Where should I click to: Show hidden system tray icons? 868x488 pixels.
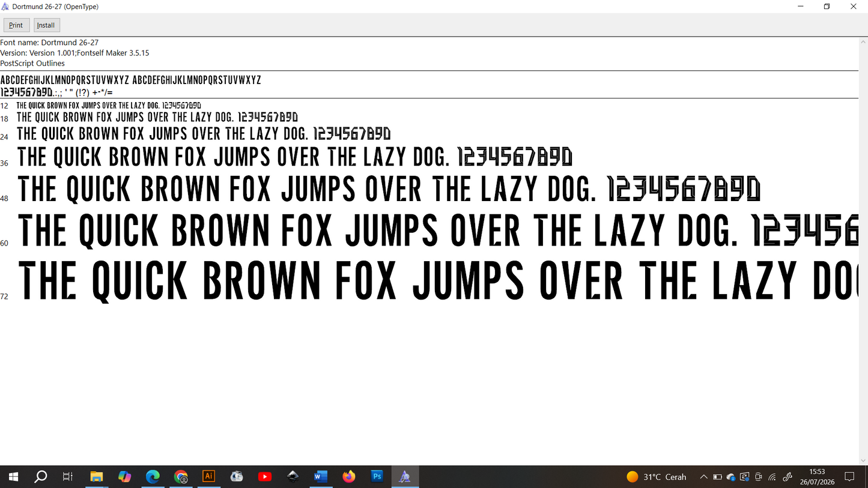coord(703,477)
